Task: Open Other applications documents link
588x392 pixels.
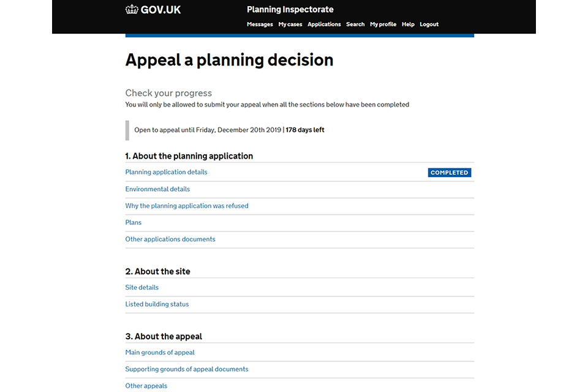Action: tap(170, 239)
